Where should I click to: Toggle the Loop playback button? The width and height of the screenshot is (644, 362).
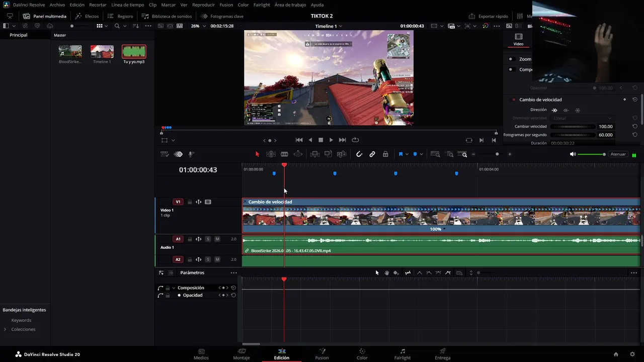point(355,140)
